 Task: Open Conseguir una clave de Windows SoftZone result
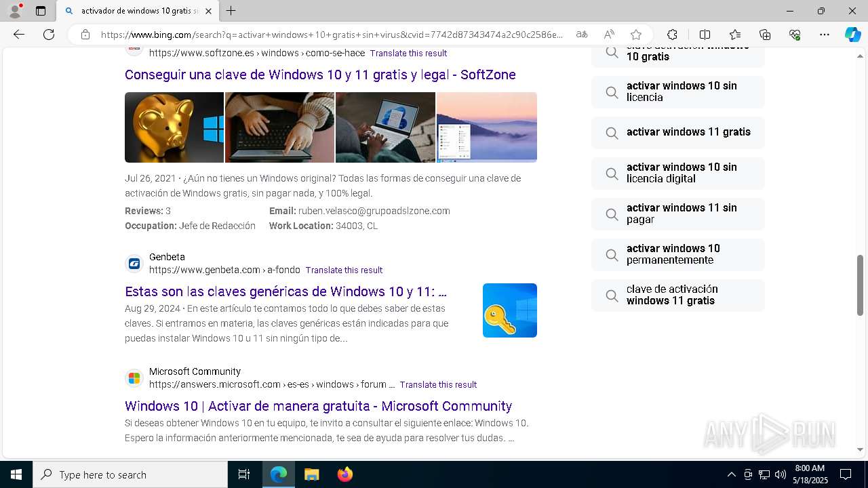[x=320, y=75]
